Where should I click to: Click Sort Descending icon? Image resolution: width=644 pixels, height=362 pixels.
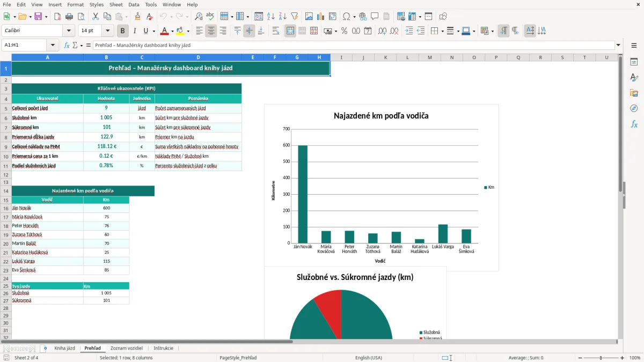click(283, 17)
